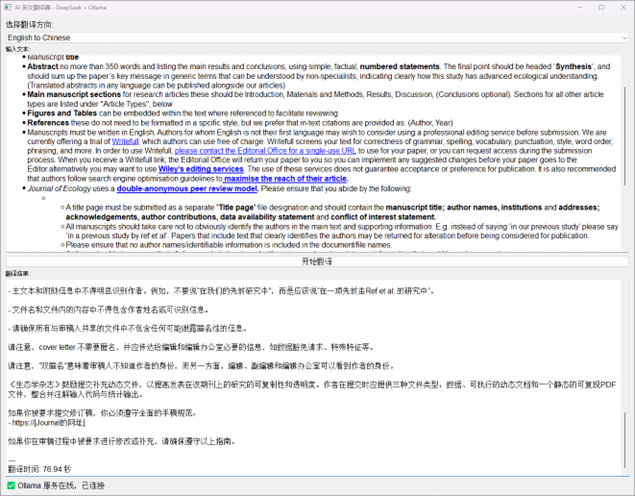
Task: Click 'Ollama 服务在线, 已连接' status text
Action: pos(61,485)
